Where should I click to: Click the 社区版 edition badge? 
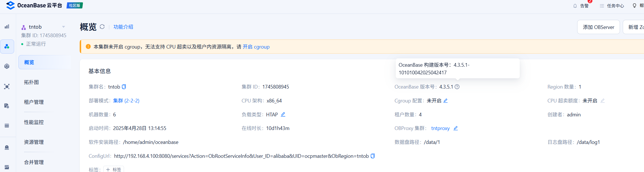[74, 5]
